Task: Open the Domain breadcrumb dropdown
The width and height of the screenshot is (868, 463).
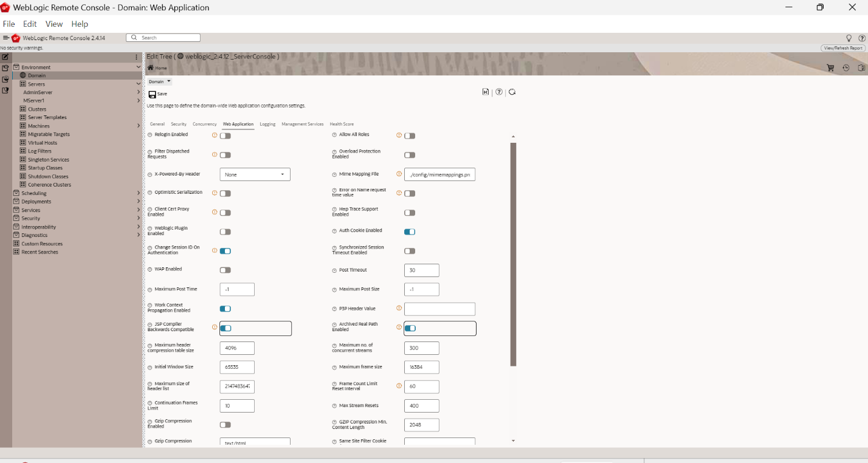Action: pos(160,81)
